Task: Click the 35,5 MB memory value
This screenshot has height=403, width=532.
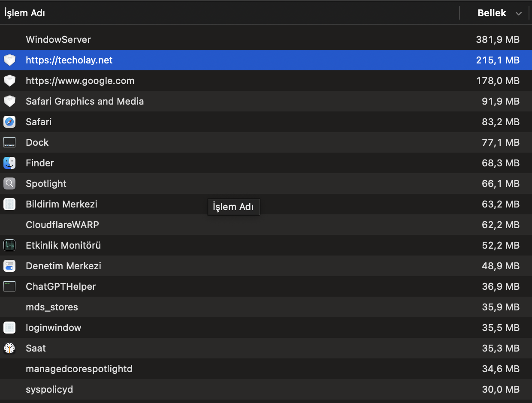Action: click(x=501, y=328)
